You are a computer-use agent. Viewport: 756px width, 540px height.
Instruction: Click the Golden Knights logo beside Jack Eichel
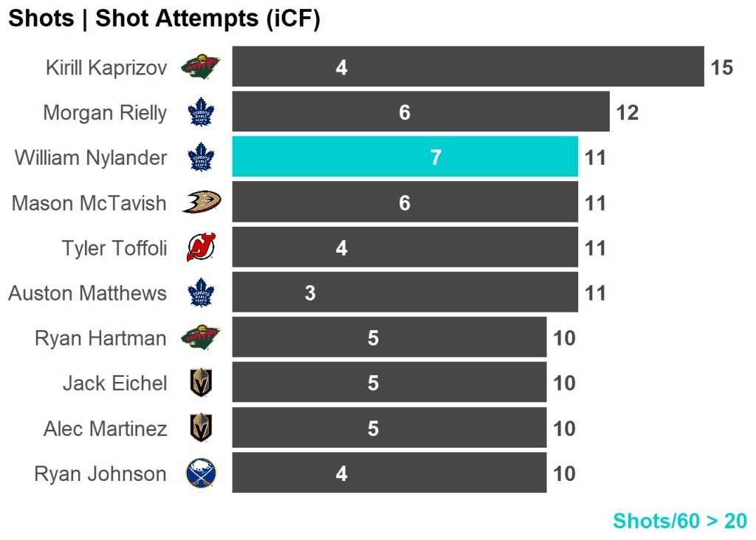pyautogui.click(x=200, y=383)
